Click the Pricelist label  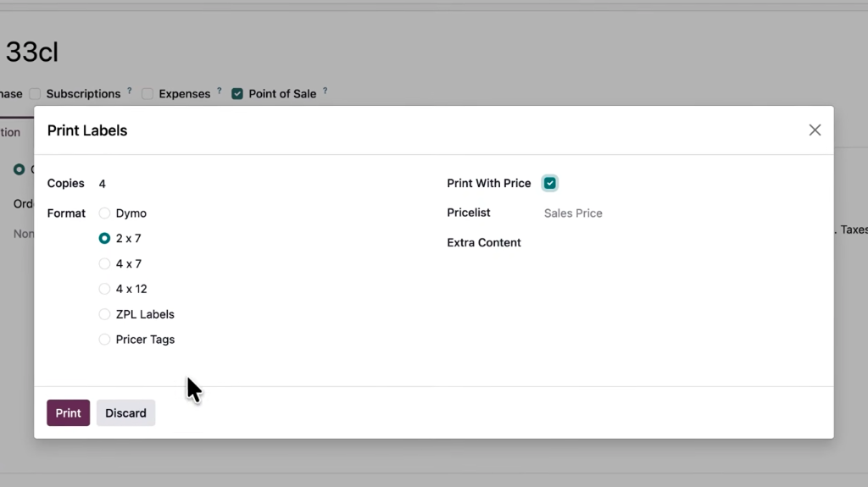point(468,213)
